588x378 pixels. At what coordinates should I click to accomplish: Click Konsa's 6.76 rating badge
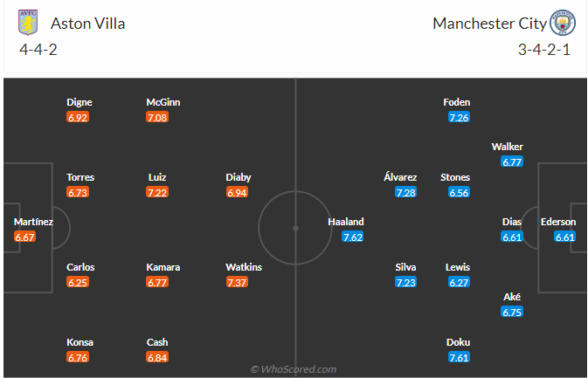click(79, 357)
